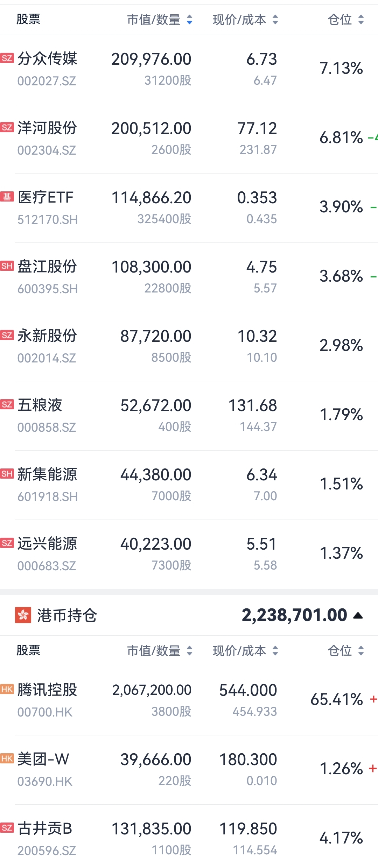Viewport: 378px width, 868px height.
Task: Click the 港币持仓 total value 2,238,701.00
Action: 294,615
